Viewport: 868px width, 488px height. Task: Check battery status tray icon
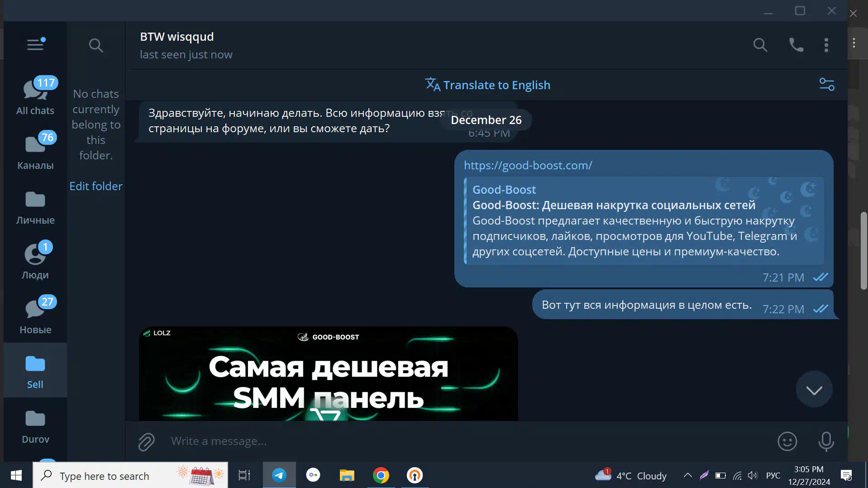pos(720,475)
